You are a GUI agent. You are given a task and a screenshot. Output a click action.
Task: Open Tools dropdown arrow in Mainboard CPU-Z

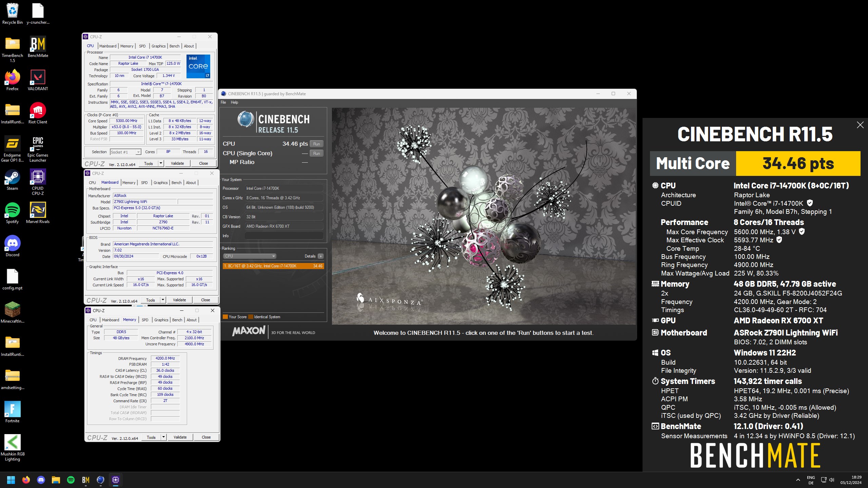[163, 300]
